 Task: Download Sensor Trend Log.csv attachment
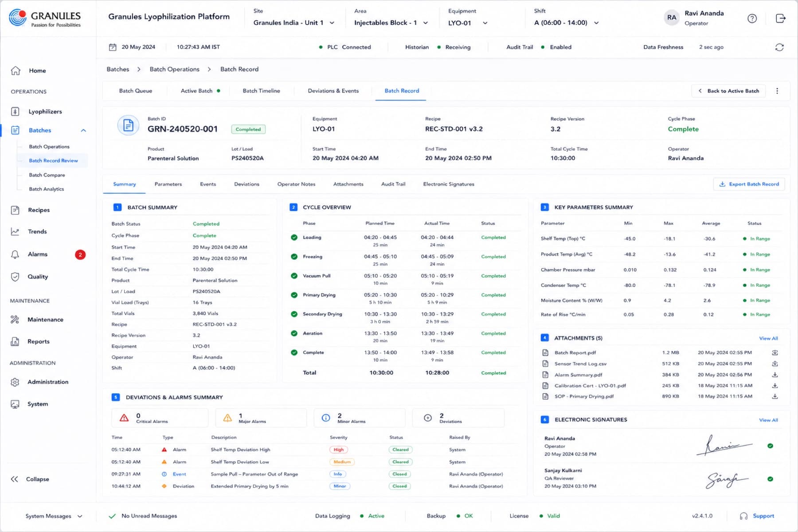pyautogui.click(x=775, y=364)
